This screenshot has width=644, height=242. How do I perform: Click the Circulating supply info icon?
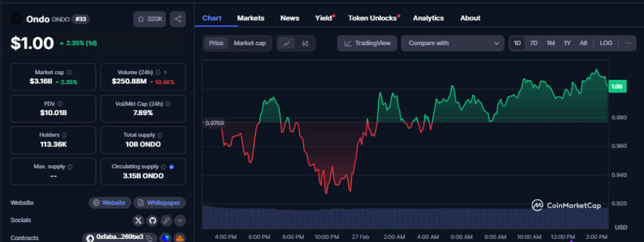[164, 167]
